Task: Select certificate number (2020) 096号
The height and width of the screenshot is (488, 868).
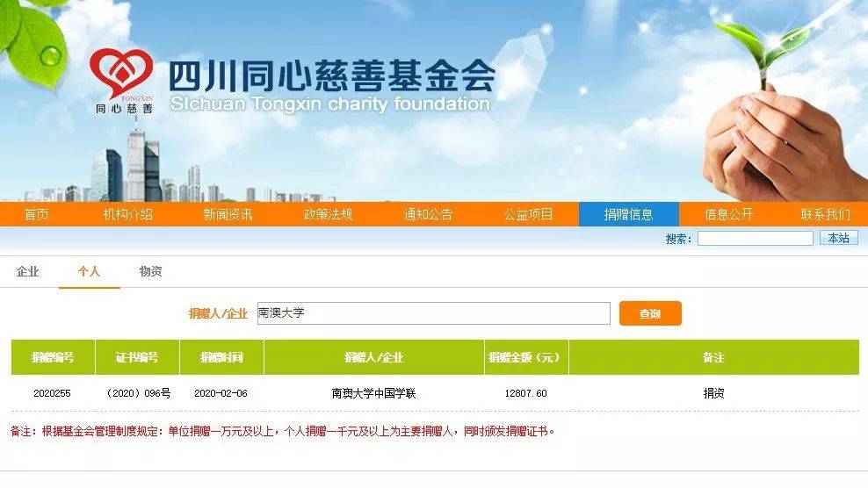Action: coord(139,393)
